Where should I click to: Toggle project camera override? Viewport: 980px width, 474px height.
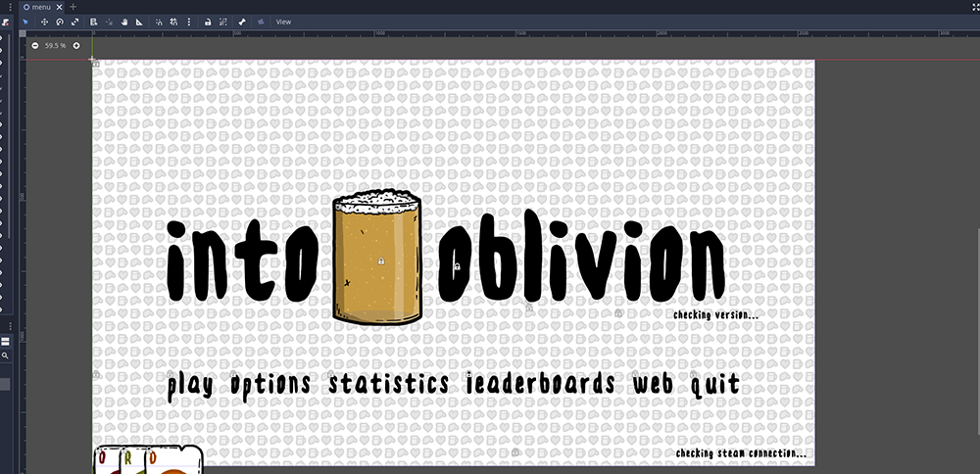tap(262, 22)
